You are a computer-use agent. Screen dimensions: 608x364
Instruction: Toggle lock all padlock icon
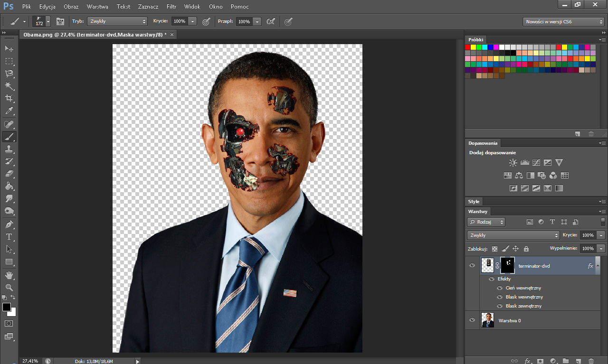pyautogui.click(x=526, y=248)
